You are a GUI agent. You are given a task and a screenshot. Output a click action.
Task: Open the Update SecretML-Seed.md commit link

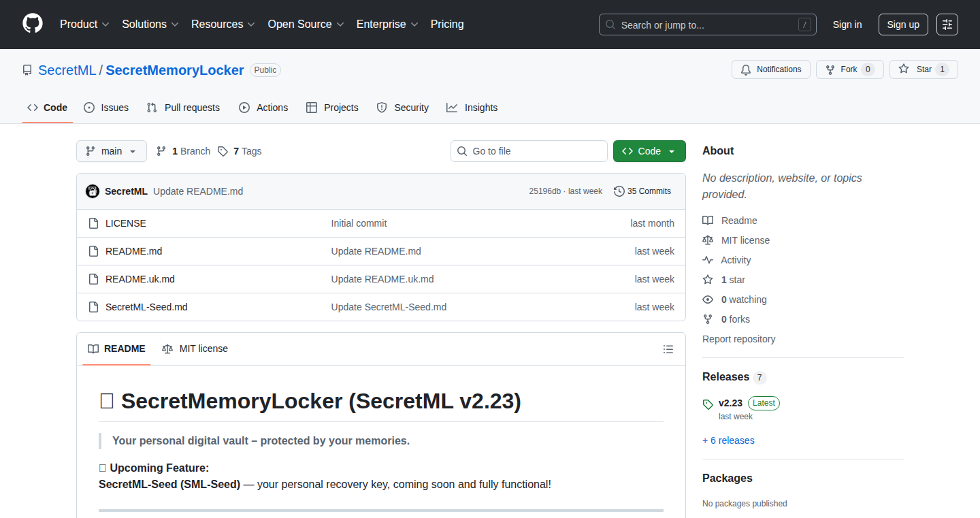pyautogui.click(x=389, y=307)
